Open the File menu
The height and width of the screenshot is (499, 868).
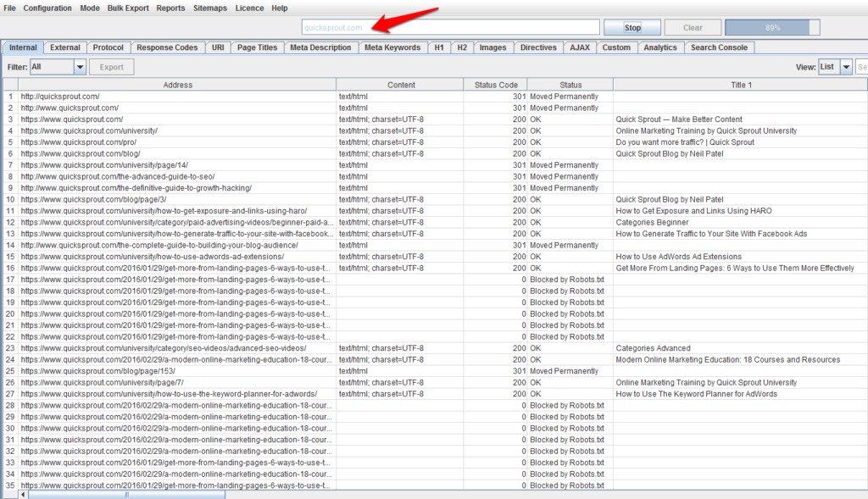(13, 8)
